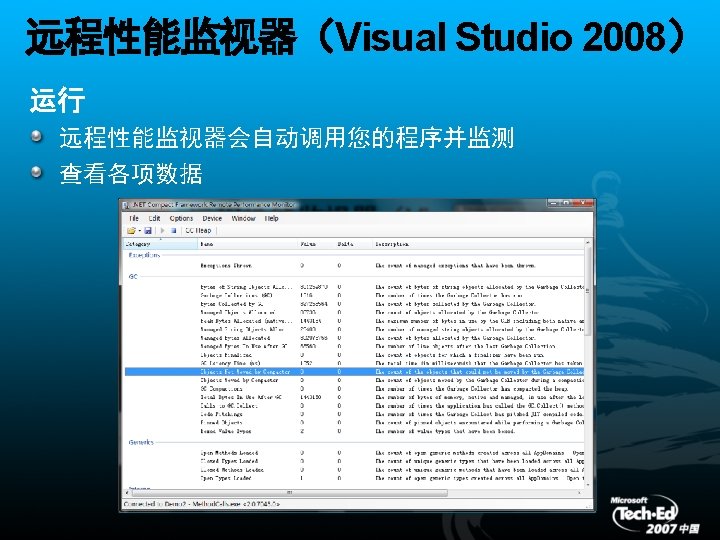Image resolution: width=720 pixels, height=540 pixels.
Task: Select the GC Compactions row
Action: pos(354,389)
